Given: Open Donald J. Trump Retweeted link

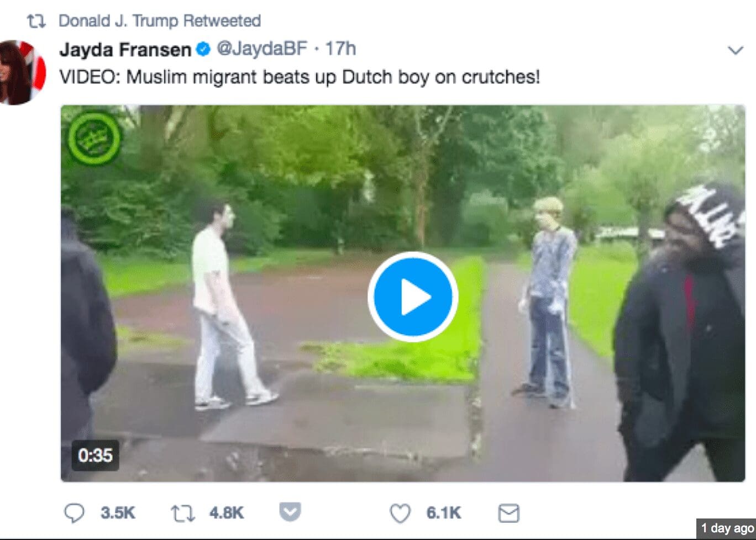Looking at the screenshot, I should click(160, 21).
